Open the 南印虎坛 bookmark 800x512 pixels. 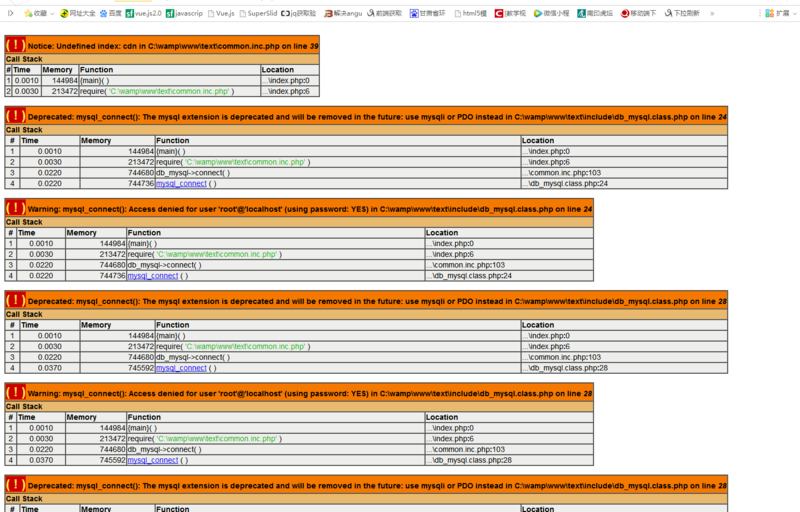point(595,13)
